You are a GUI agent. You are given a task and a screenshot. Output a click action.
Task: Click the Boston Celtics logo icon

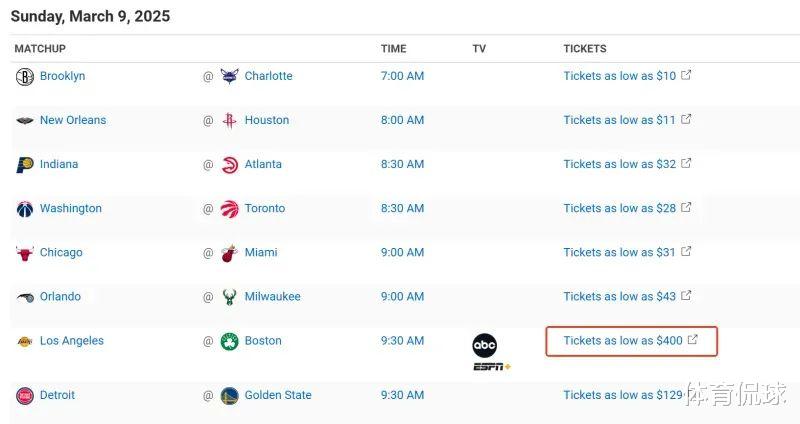pos(230,341)
